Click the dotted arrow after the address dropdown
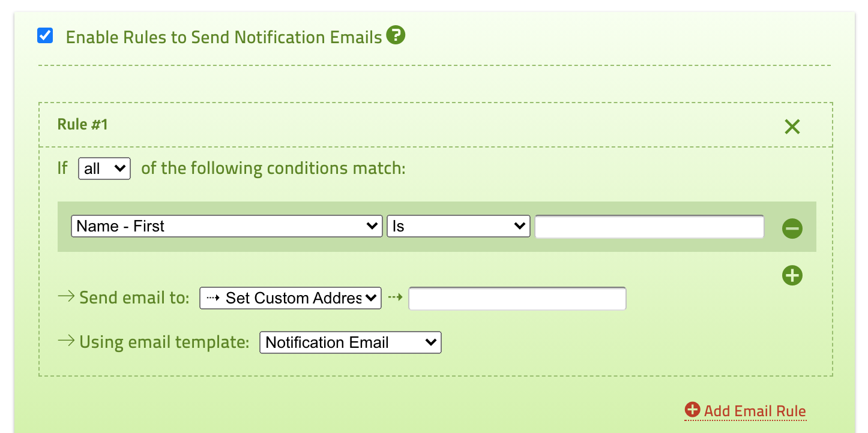 [394, 297]
